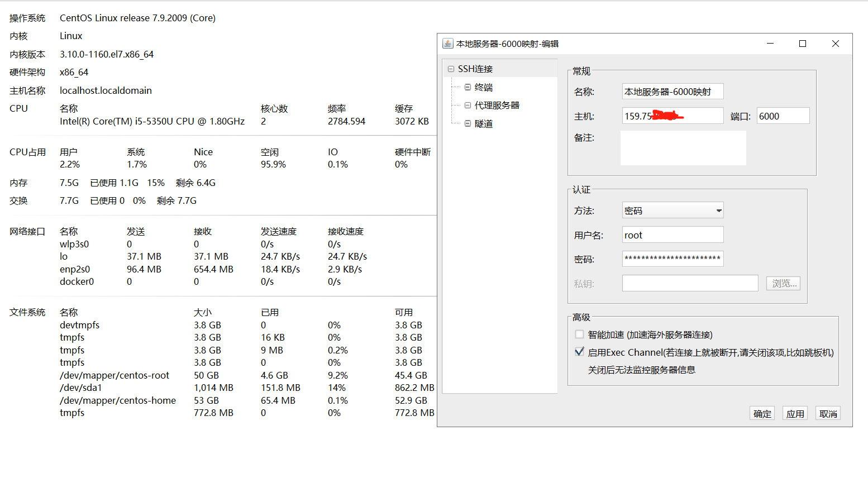Click the network interface name 'wlp3s0'
Viewport: 868px width, 502px height.
74,244
